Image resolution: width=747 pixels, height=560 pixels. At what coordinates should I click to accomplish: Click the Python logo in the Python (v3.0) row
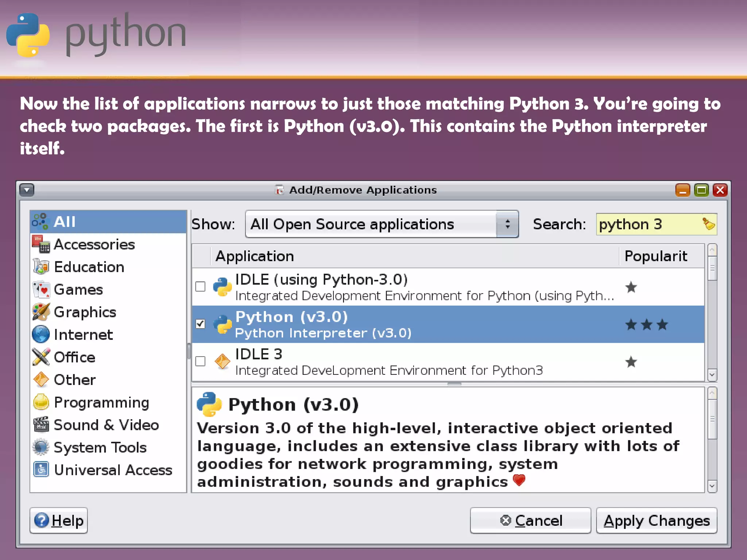click(x=222, y=324)
